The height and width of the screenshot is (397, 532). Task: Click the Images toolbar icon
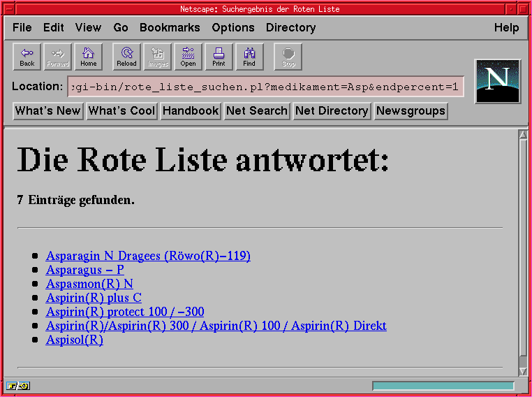point(158,57)
